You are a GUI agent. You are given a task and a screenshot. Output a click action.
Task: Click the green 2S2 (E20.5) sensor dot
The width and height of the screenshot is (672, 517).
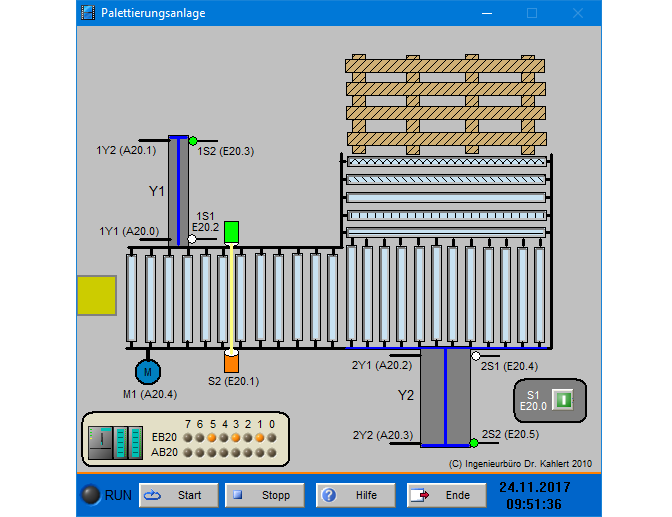[x=474, y=443]
